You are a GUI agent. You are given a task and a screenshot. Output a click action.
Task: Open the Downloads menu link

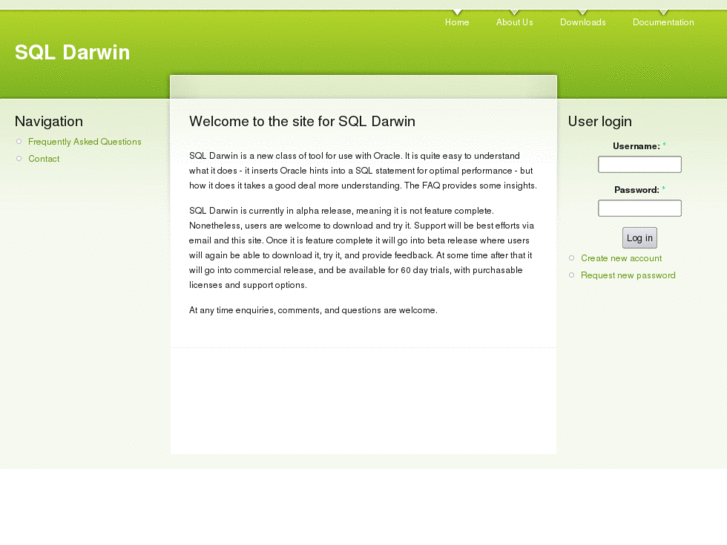[x=583, y=22]
